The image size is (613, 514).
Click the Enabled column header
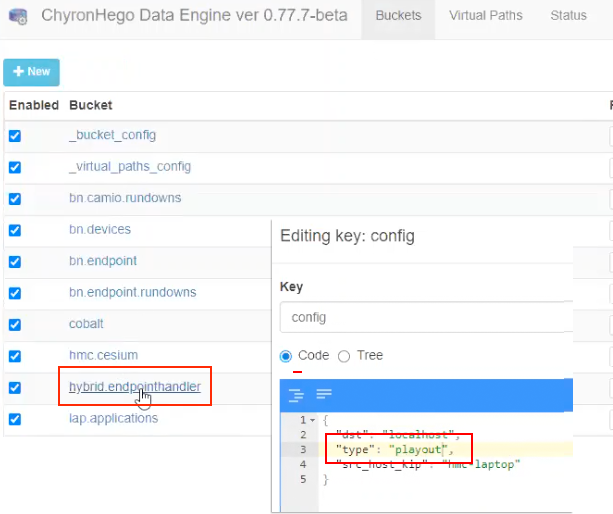click(x=34, y=105)
